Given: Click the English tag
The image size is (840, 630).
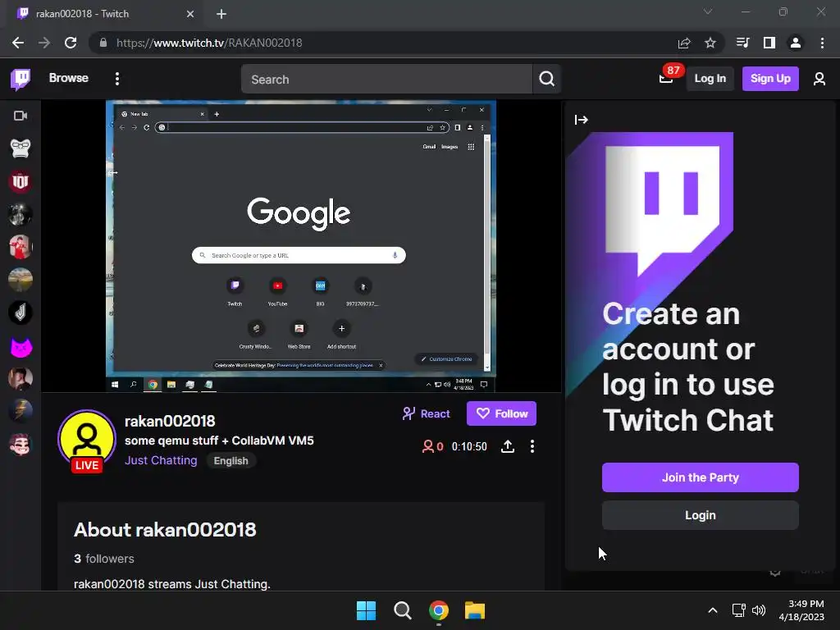Looking at the screenshot, I should coord(231,461).
